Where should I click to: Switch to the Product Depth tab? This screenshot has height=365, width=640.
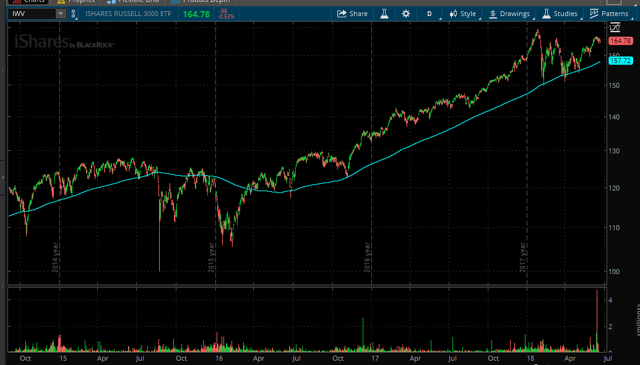pyautogui.click(x=201, y=2)
